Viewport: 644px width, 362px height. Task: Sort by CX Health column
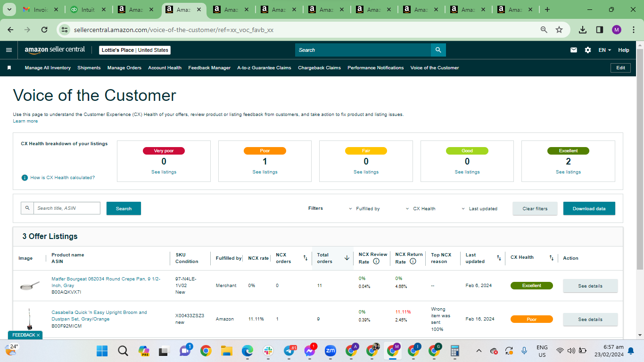pos(551,258)
